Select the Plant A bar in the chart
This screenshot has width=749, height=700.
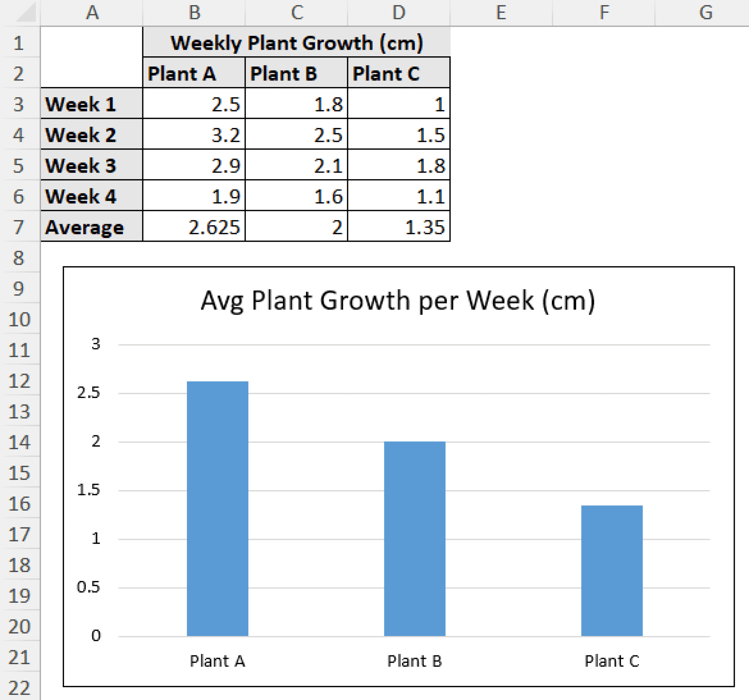click(218, 508)
